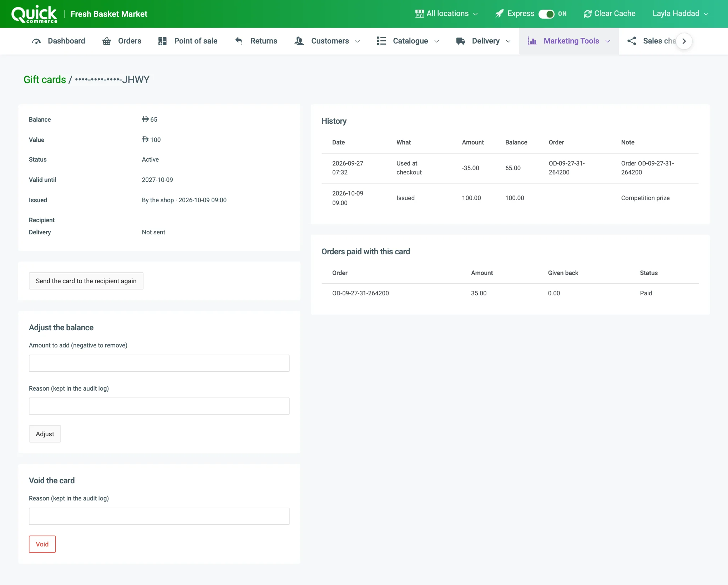Click the Competition prize note
The height and width of the screenshot is (585, 728).
tap(645, 198)
